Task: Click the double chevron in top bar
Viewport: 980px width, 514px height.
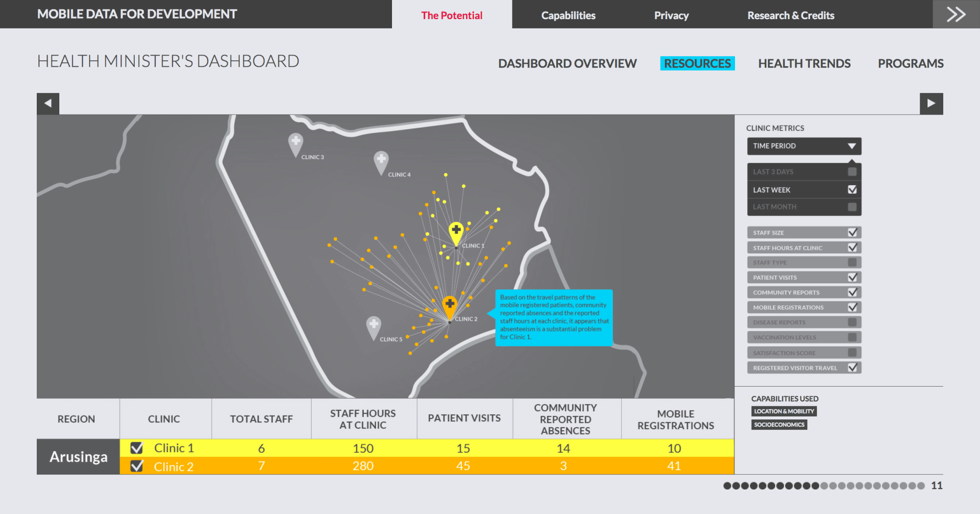Action: (956, 14)
